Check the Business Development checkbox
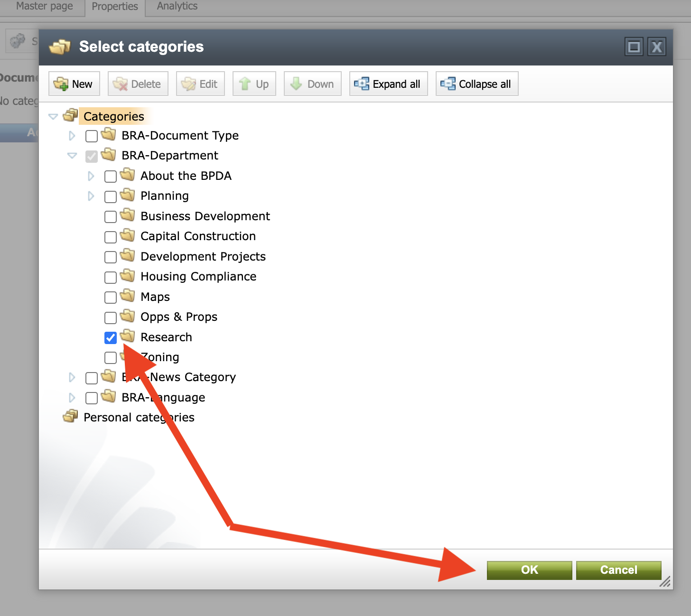 point(111,217)
